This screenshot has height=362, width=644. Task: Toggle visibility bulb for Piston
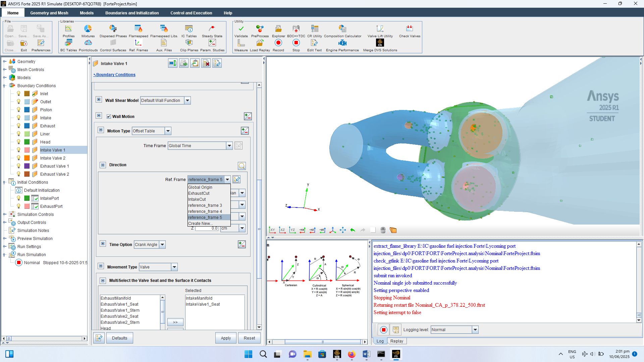pos(19,110)
